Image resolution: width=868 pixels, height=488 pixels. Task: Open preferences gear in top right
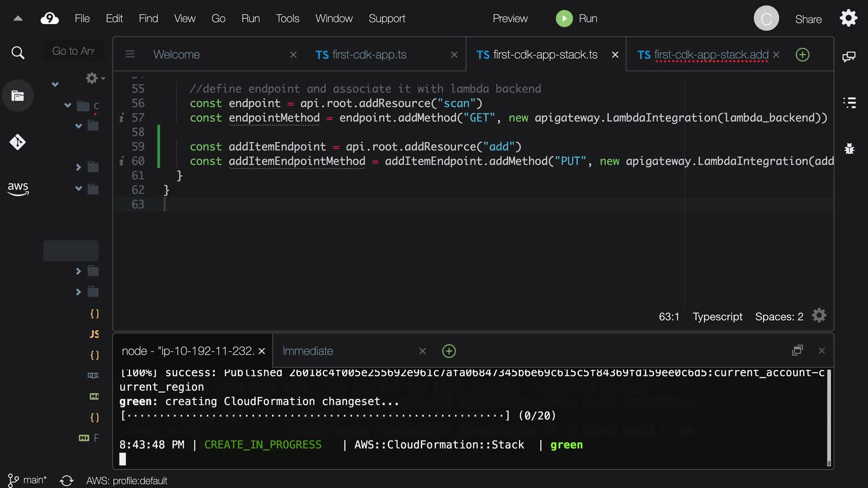click(848, 19)
